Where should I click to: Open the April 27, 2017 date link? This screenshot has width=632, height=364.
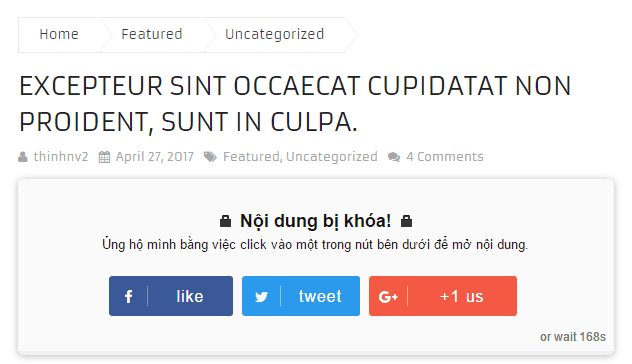[x=155, y=156]
